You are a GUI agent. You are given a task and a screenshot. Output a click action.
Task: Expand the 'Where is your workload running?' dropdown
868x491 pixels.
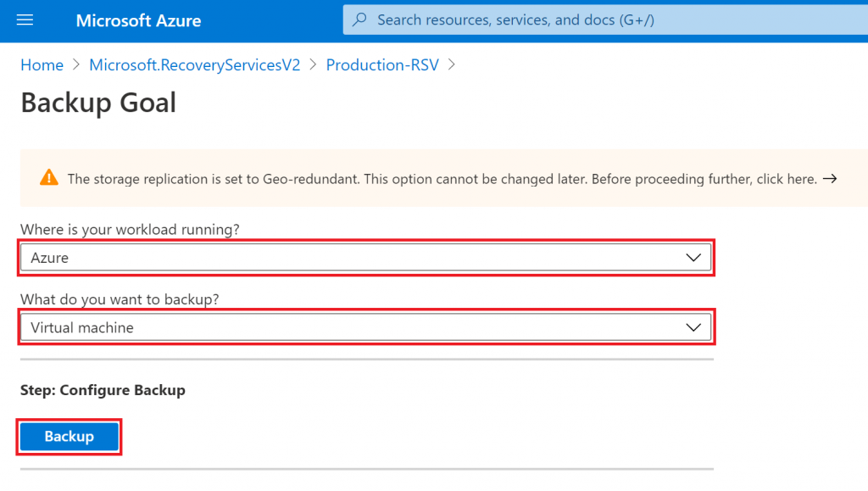(x=364, y=257)
